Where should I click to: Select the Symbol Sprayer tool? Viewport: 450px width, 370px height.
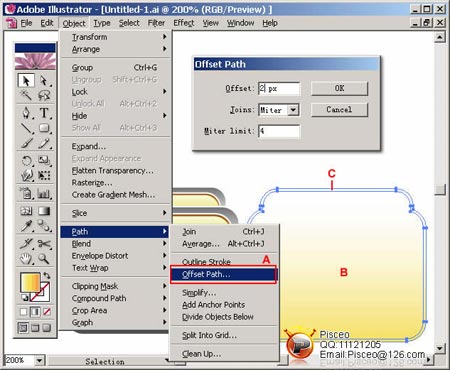(x=26, y=193)
